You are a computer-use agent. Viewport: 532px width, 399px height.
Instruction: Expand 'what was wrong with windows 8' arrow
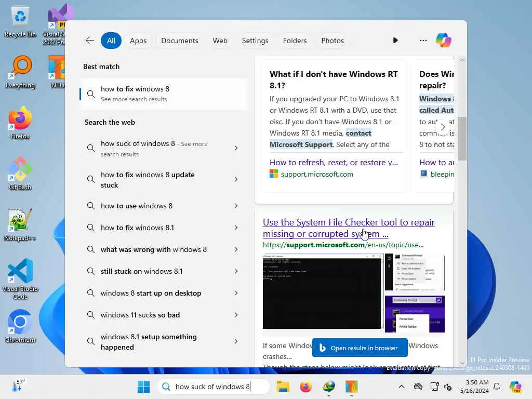point(236,249)
